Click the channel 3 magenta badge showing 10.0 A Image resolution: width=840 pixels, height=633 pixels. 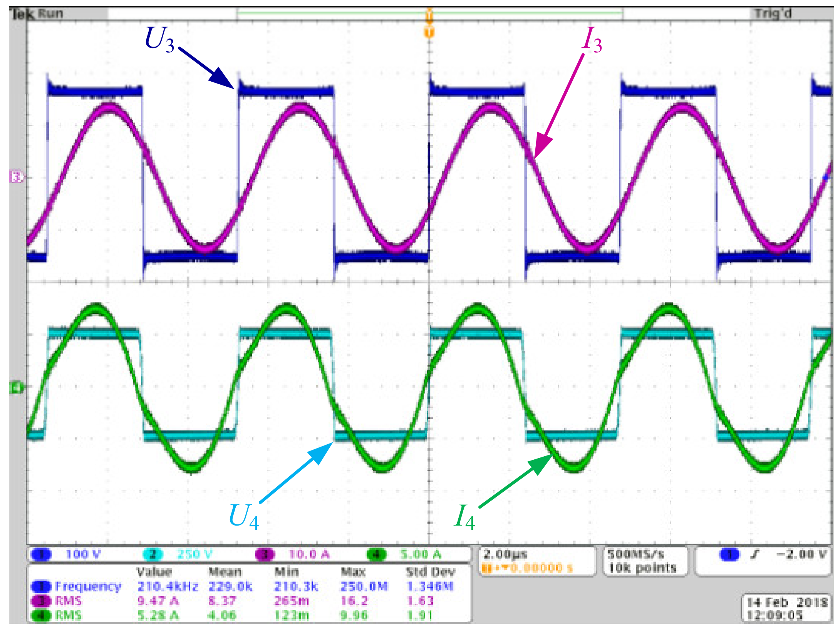[x=265, y=554]
